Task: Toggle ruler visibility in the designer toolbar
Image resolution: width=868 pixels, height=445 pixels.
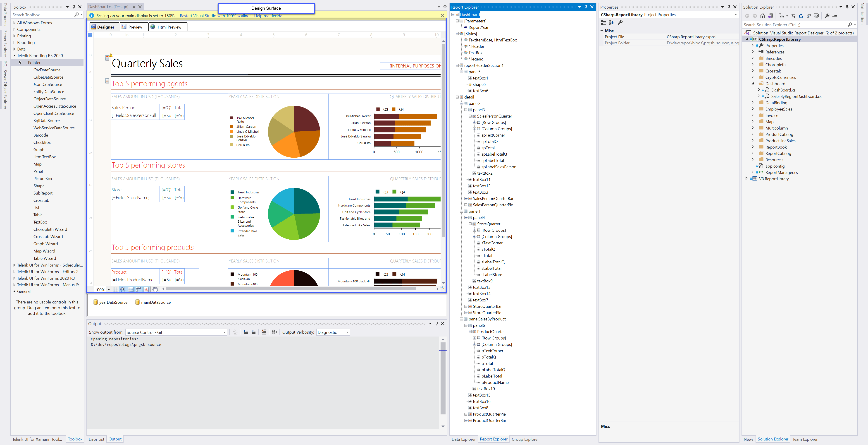Action: [x=138, y=289]
